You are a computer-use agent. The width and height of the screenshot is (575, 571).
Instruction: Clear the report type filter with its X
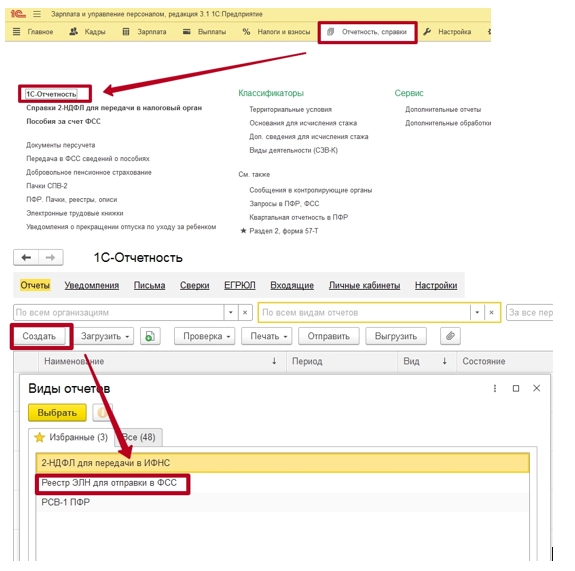491,312
